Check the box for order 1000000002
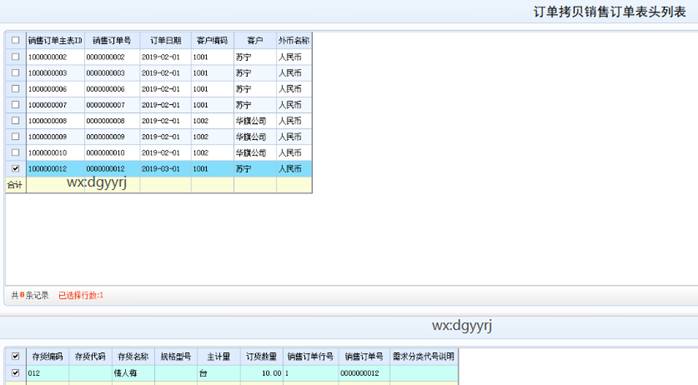The image size is (698, 385). [16, 57]
